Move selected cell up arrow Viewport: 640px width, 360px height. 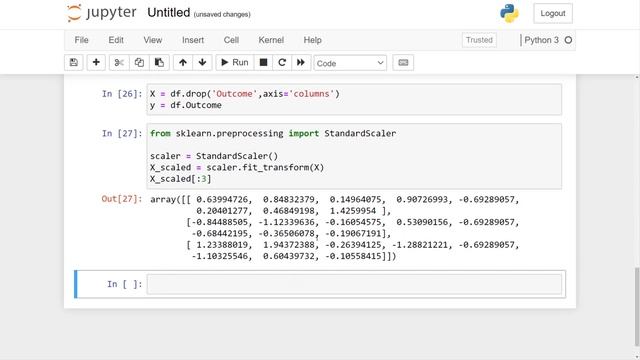183,62
